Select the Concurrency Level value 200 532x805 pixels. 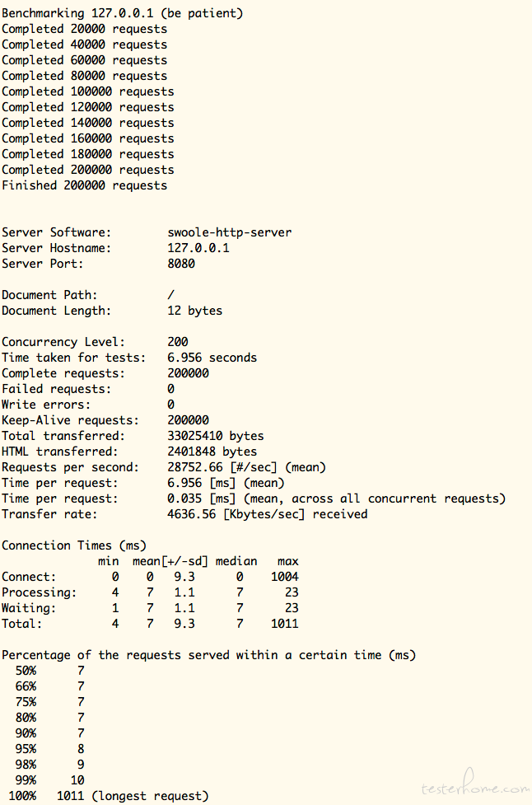pyautogui.click(x=178, y=342)
